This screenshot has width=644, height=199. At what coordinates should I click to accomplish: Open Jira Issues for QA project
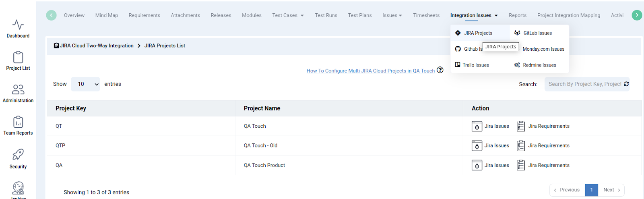(x=490, y=165)
